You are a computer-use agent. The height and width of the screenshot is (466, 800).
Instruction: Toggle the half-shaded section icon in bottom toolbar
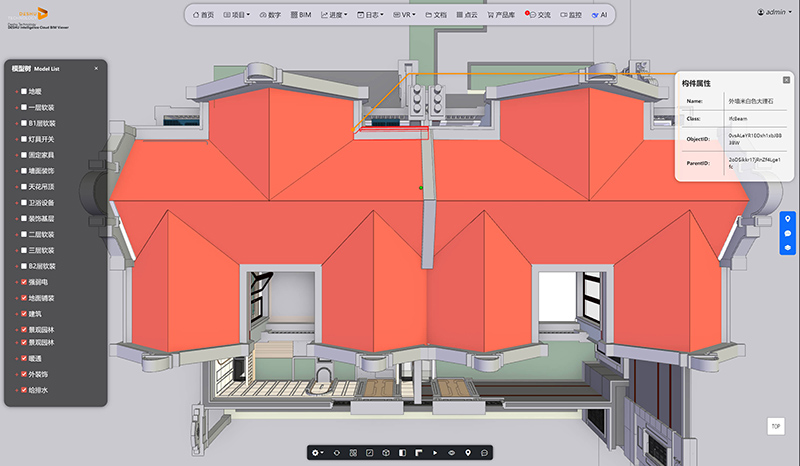pos(403,453)
